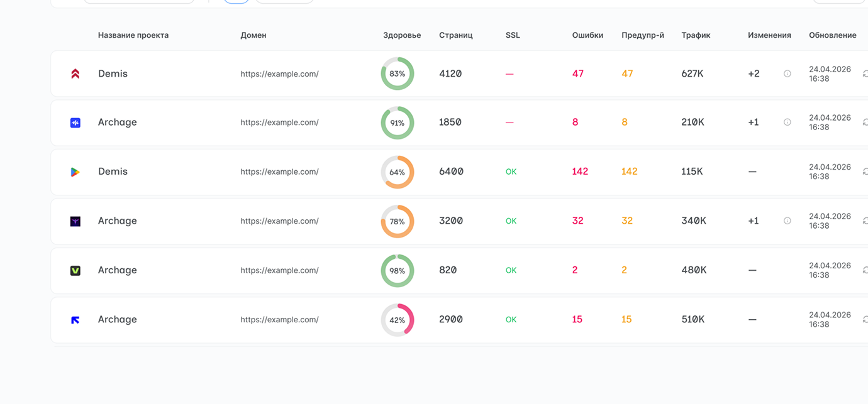Click the orange warning count 142
This screenshot has height=404, width=868.
point(630,172)
